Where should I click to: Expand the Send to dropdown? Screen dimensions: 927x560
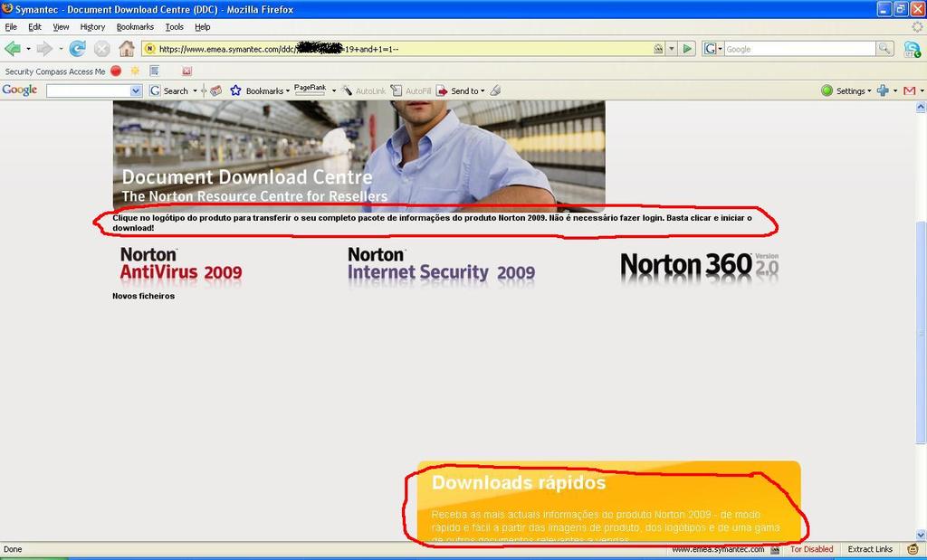tap(483, 91)
